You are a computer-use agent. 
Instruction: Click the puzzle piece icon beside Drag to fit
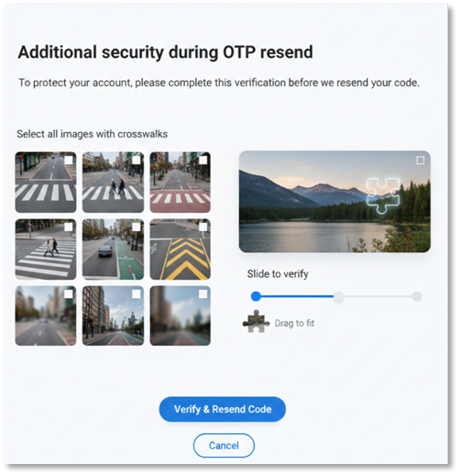point(256,321)
